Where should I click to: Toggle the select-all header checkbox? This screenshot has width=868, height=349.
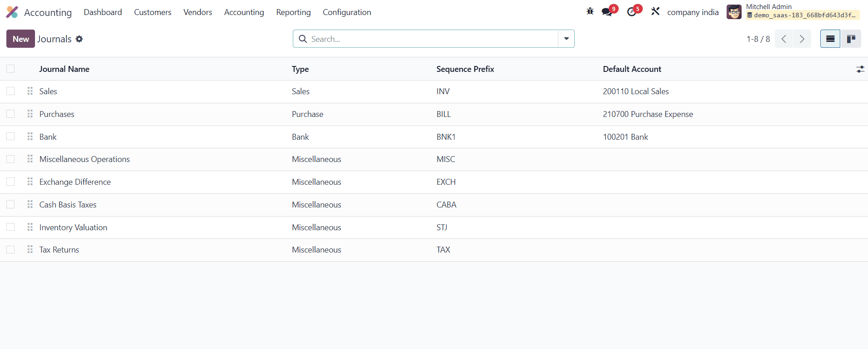pyautogui.click(x=10, y=69)
